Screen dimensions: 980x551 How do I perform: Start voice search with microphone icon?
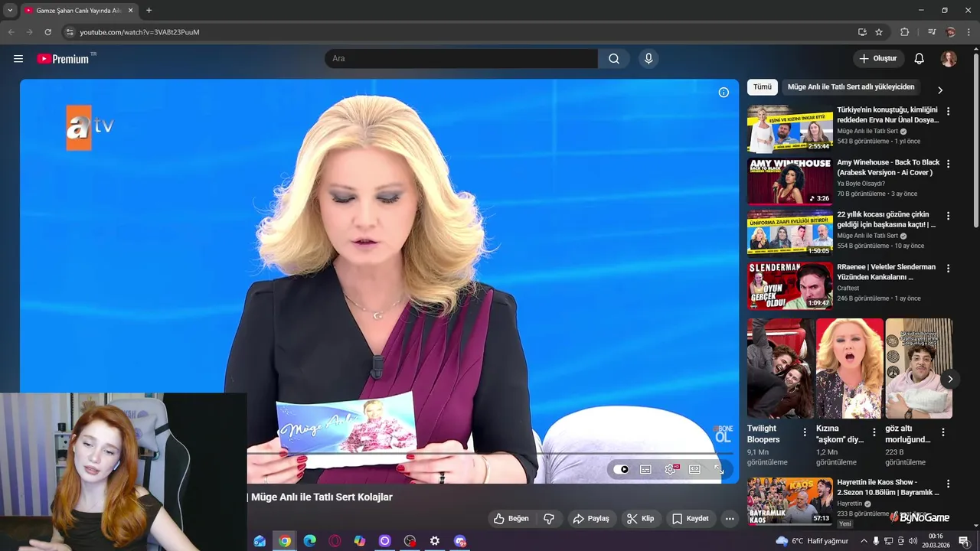[648, 59]
